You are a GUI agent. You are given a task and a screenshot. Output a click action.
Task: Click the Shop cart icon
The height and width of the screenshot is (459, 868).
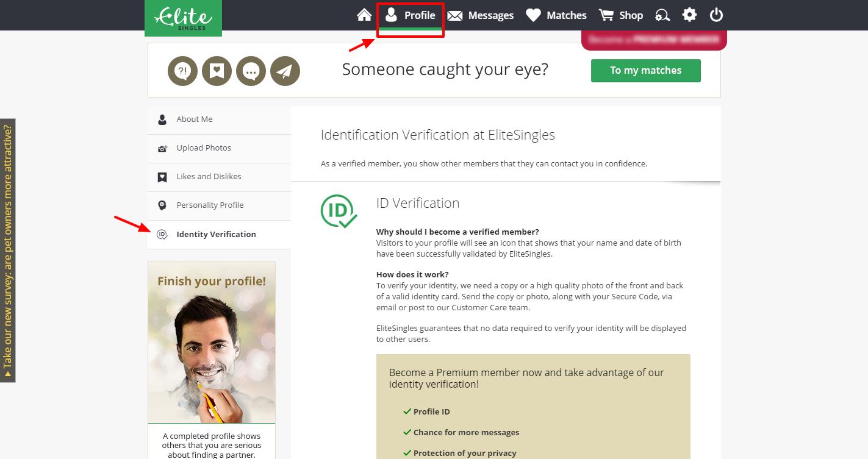[606, 15]
